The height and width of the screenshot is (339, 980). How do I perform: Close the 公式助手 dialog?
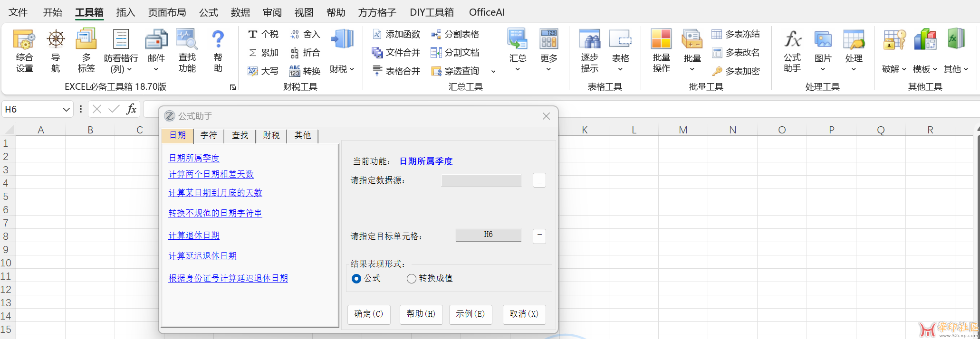click(546, 116)
